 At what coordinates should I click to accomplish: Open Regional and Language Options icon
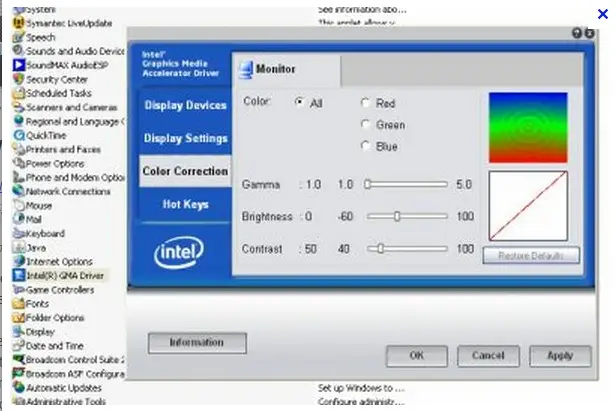[x=18, y=121]
